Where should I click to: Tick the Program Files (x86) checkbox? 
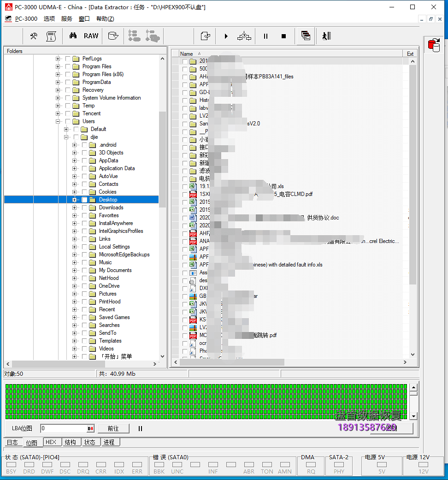point(68,74)
